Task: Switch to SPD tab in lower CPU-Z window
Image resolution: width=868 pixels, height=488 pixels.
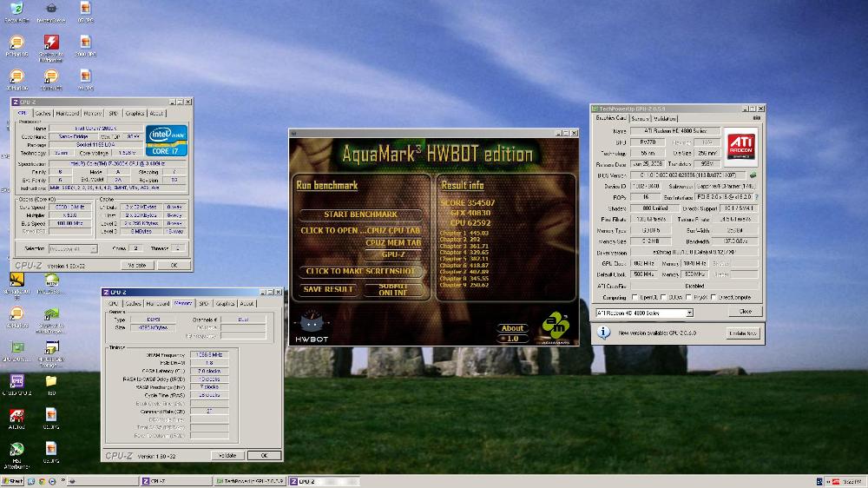Action: coord(204,304)
